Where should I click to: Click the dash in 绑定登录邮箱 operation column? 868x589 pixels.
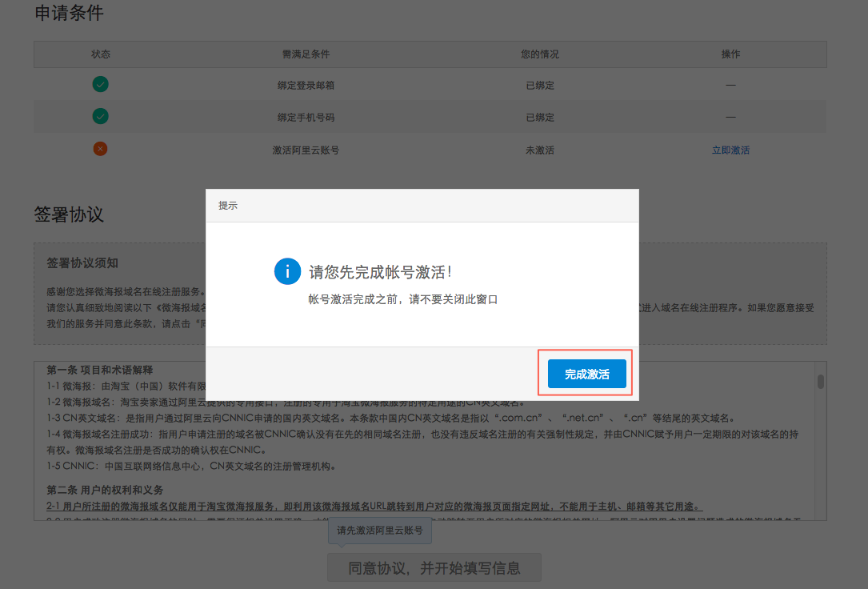(x=730, y=84)
